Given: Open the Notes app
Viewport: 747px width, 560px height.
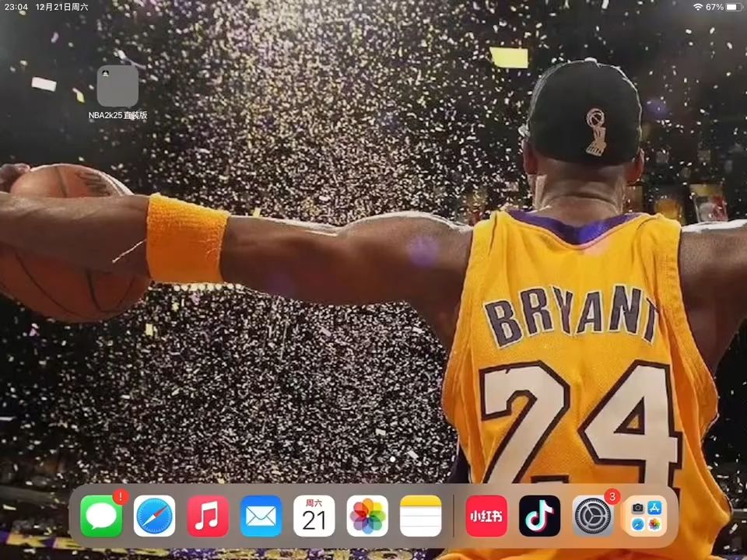Looking at the screenshot, I should (421, 516).
